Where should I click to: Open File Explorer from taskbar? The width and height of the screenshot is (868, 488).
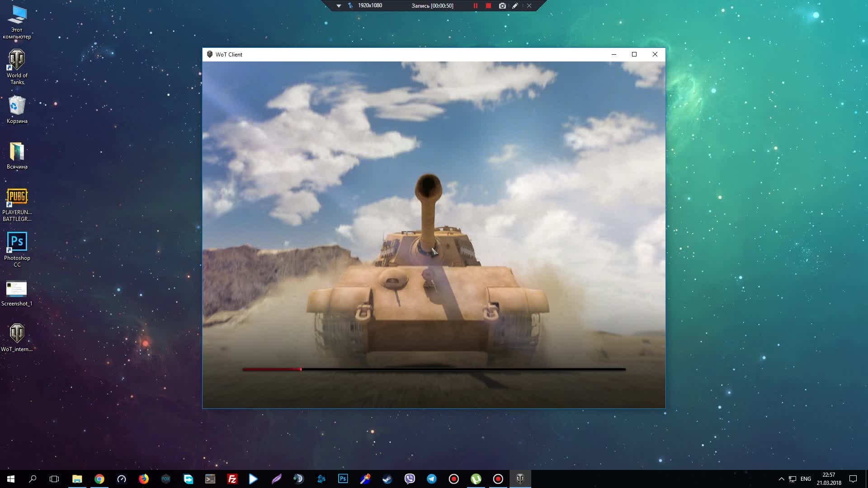click(77, 479)
